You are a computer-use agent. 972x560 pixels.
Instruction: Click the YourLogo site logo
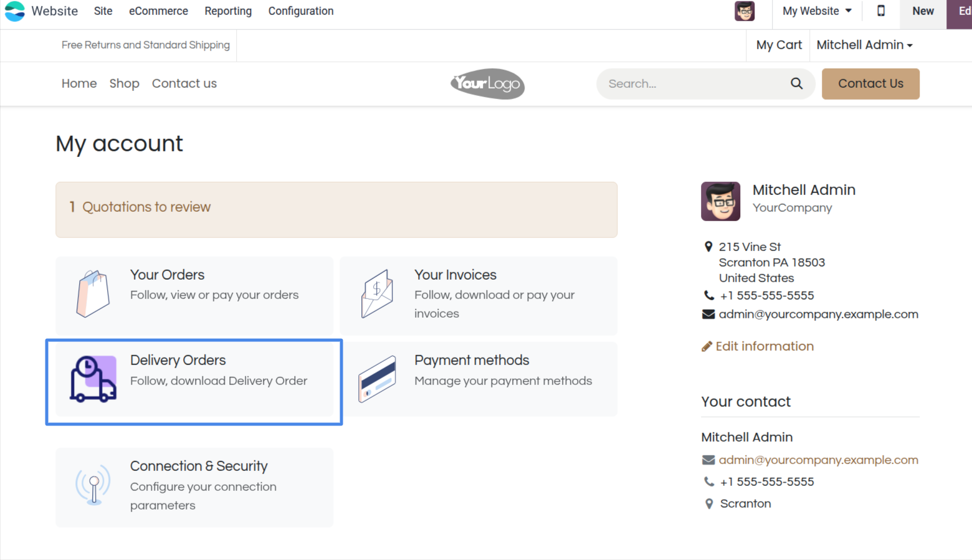487,83
